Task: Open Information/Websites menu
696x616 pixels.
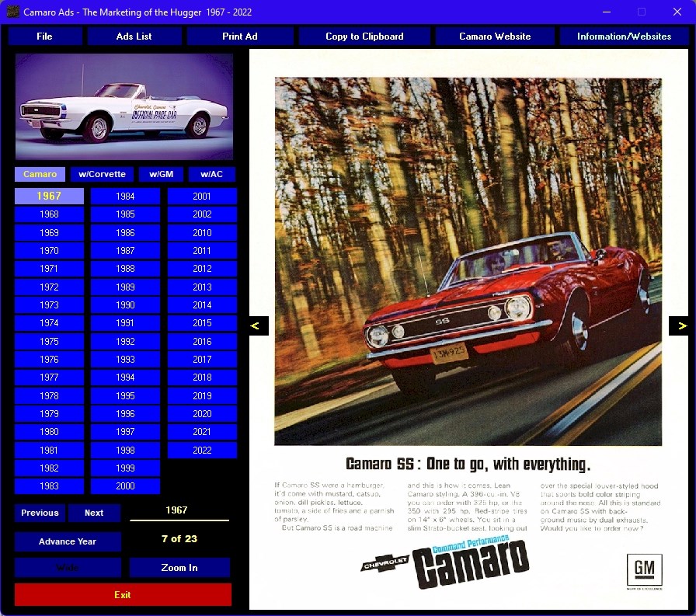Action: [624, 37]
